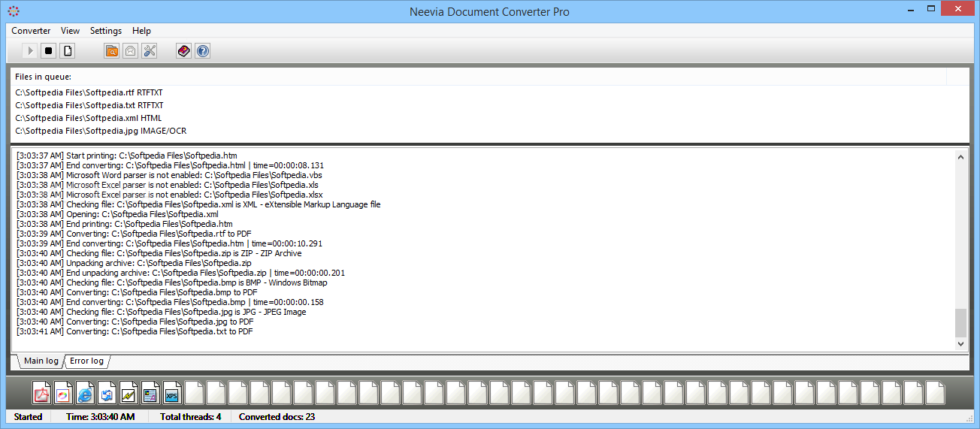Click log line 'Checking file' Softpedia.bmp Windows Bitmap
980x429 pixels.
(x=172, y=282)
